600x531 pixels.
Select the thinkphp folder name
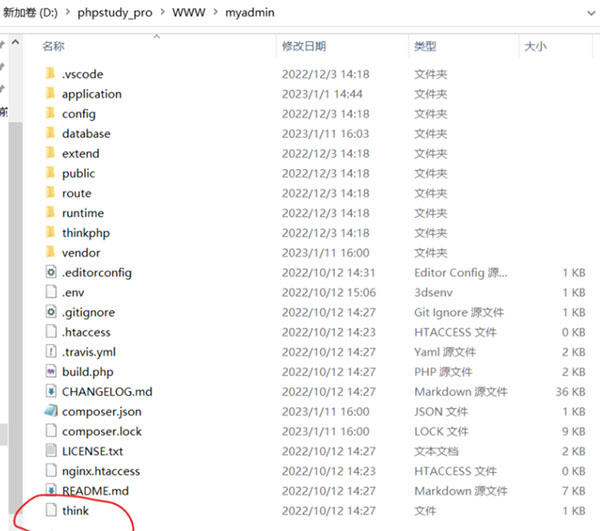pos(86,233)
